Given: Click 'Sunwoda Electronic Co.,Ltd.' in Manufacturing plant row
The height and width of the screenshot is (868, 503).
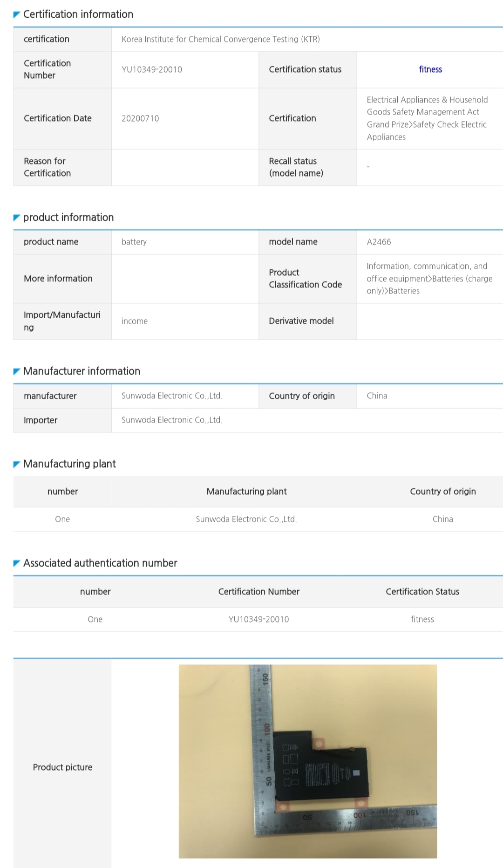Looking at the screenshot, I should (246, 519).
